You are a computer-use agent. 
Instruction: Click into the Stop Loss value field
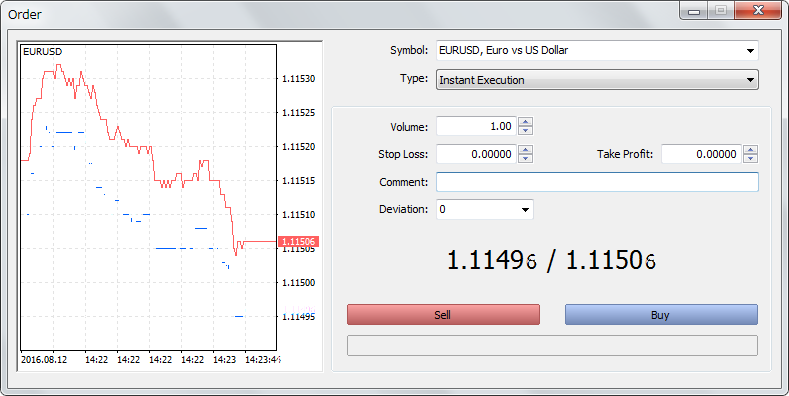click(x=476, y=154)
